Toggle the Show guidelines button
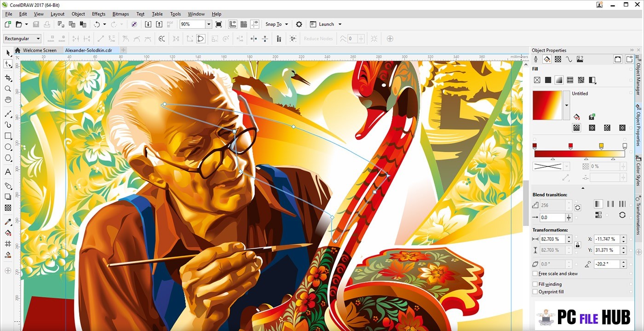Image resolution: width=644 pixels, height=331 pixels. pyautogui.click(x=255, y=24)
